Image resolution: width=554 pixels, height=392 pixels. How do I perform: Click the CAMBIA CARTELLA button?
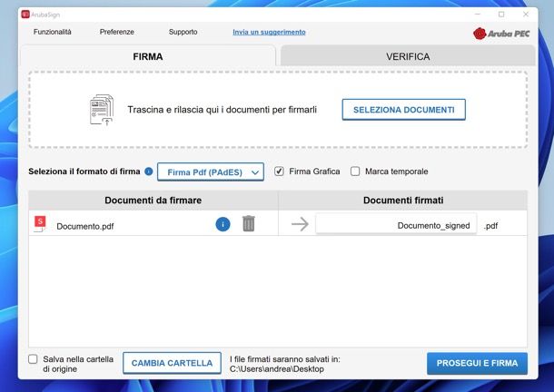pyautogui.click(x=172, y=363)
